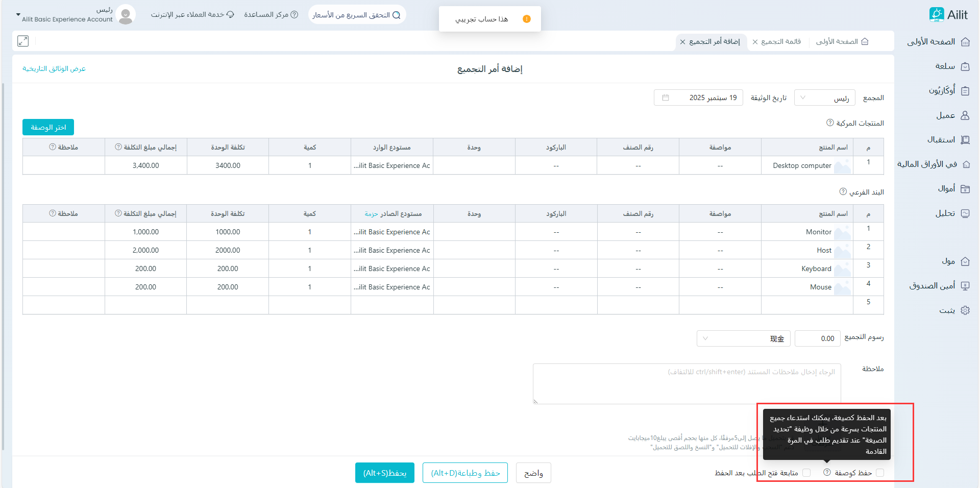Expand the المجمع dropdown showing رئيس

coord(824,97)
